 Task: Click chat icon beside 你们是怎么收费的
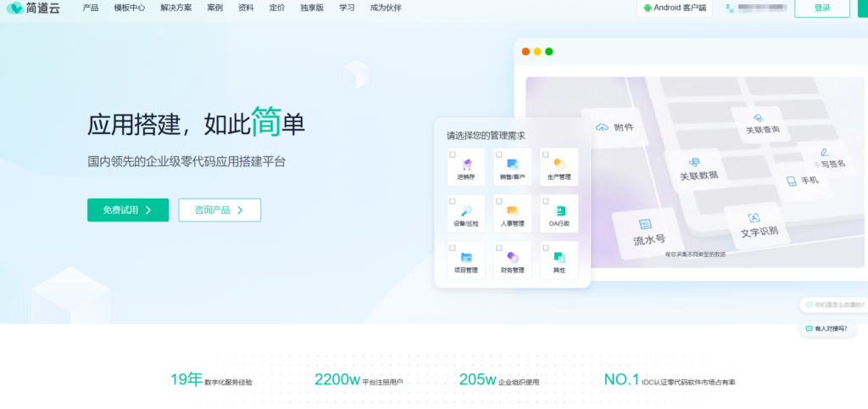coord(810,305)
